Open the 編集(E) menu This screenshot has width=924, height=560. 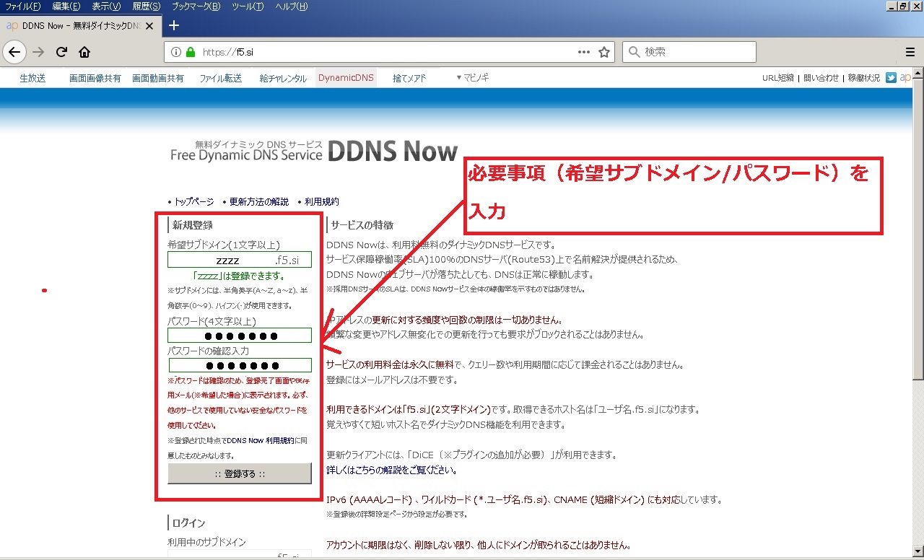[66, 6]
